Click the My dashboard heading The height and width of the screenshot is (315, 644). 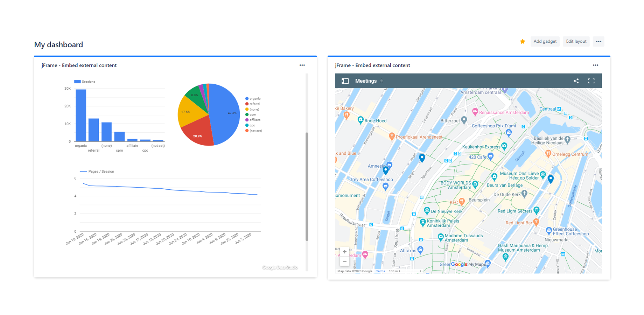pyautogui.click(x=58, y=44)
